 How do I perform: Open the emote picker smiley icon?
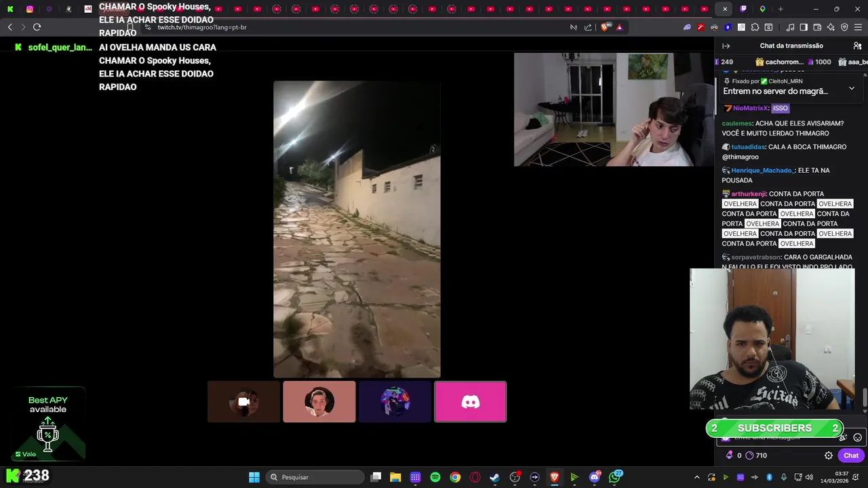click(857, 438)
